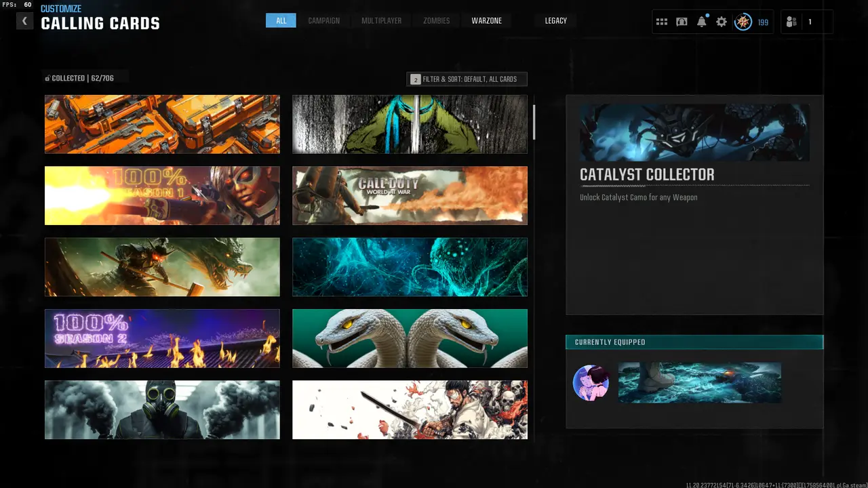The image size is (868, 488).
Task: Click the back arrow button
Action: pos(24,21)
